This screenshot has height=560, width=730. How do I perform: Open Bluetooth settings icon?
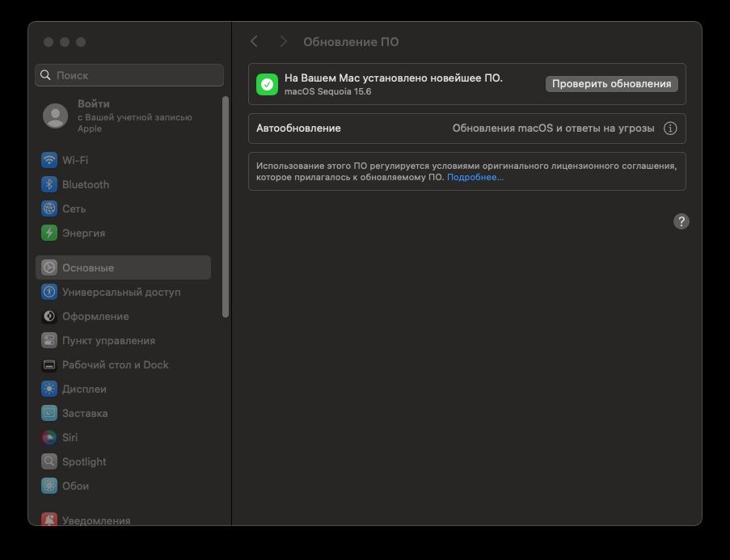[x=49, y=184]
